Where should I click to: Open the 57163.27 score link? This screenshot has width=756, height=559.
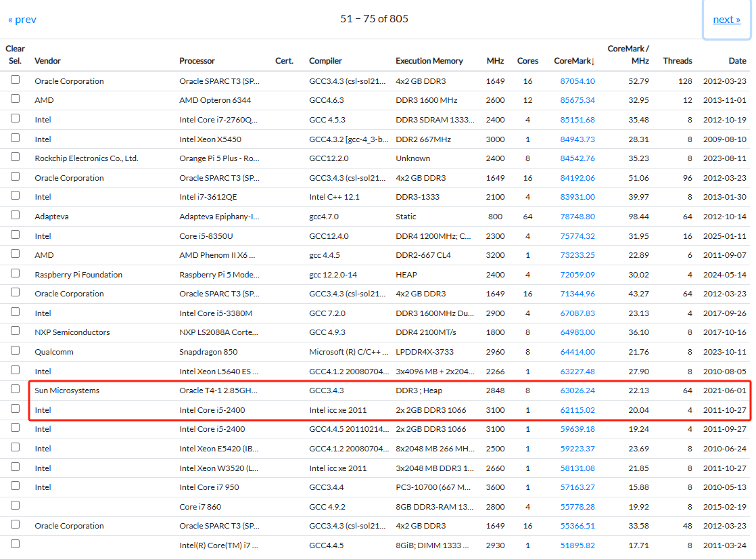(x=577, y=487)
